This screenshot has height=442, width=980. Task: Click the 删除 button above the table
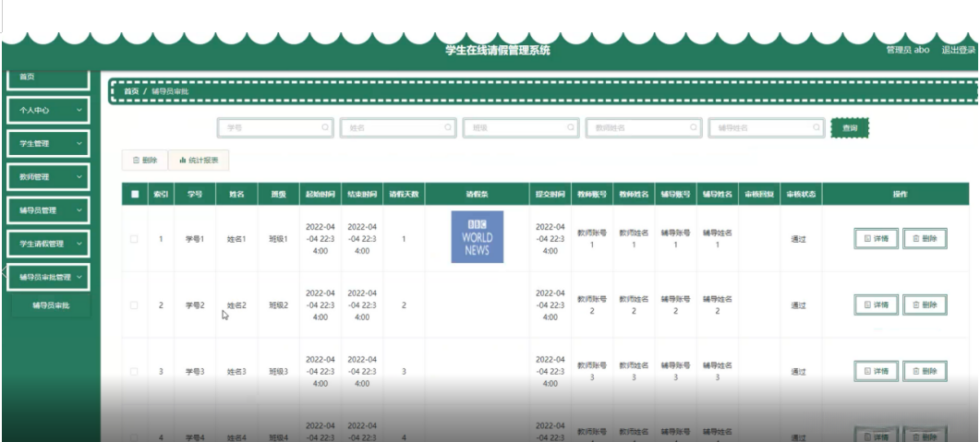click(x=144, y=161)
